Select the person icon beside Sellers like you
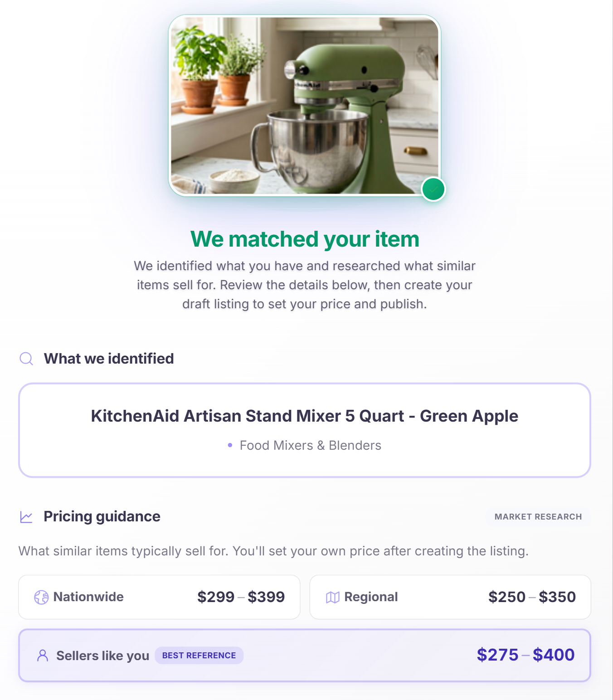Viewport: 613px width, 700px height. click(43, 656)
